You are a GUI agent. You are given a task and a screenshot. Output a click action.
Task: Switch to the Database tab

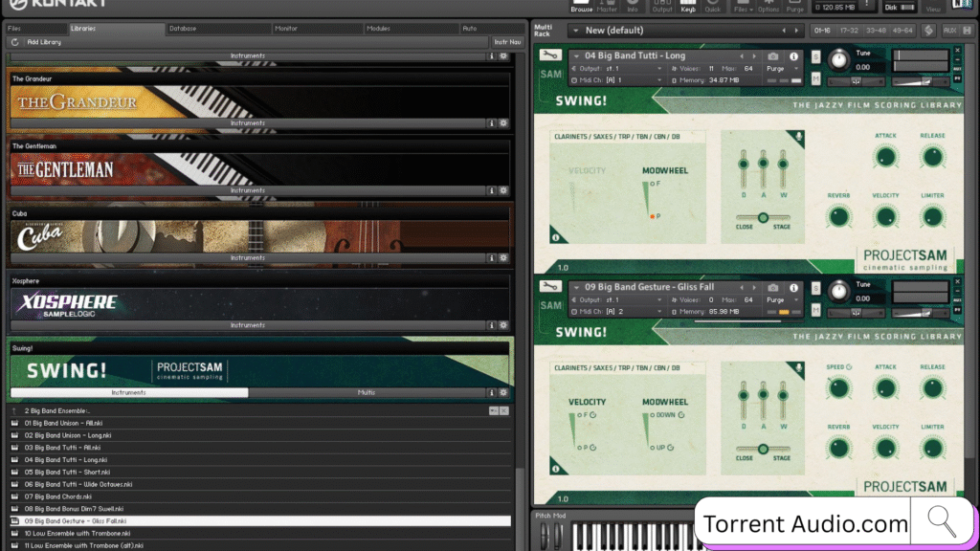tap(183, 29)
